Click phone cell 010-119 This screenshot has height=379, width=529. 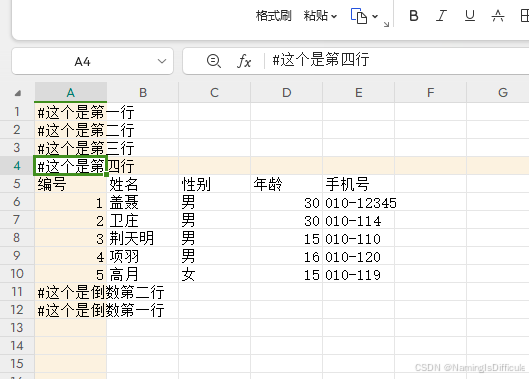[x=359, y=274]
